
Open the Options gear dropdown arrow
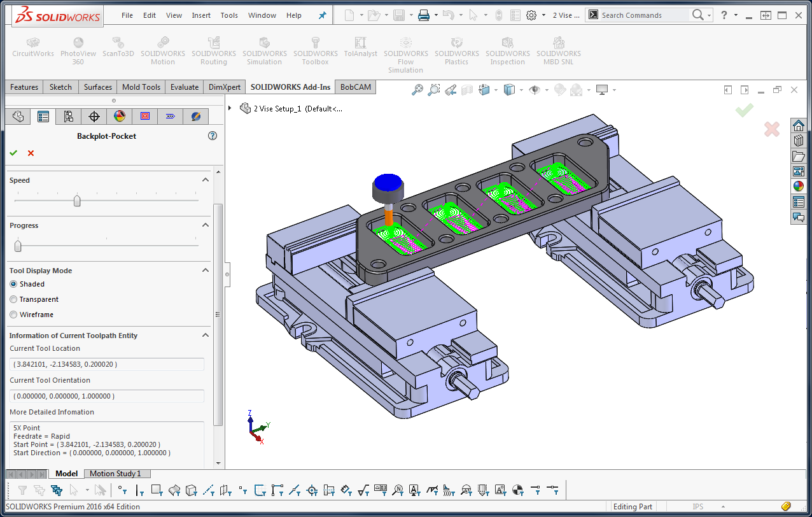click(x=544, y=15)
